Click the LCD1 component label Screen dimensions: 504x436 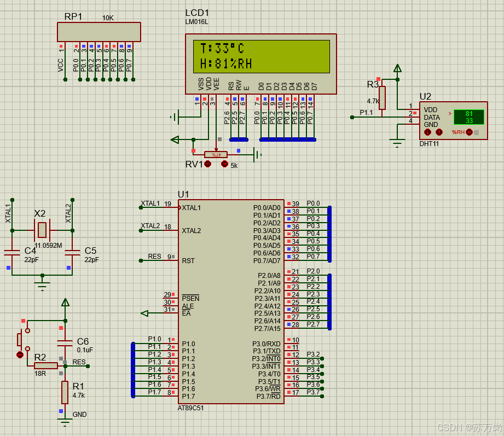click(x=197, y=13)
